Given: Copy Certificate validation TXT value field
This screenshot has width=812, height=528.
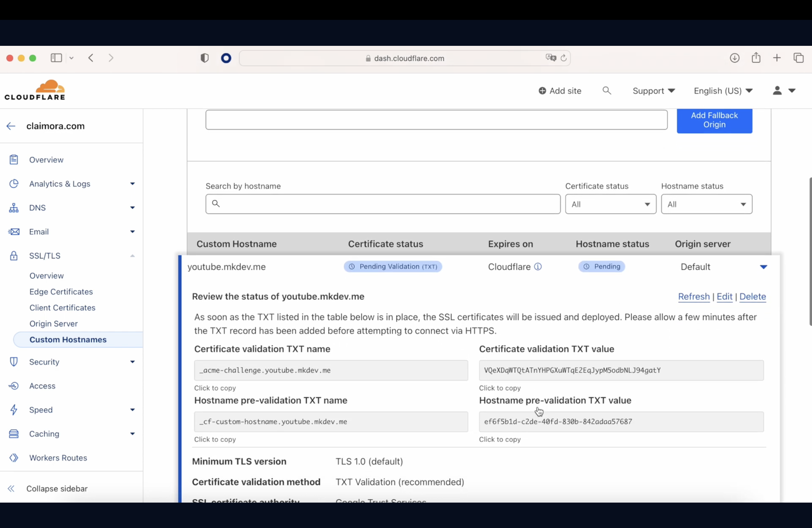Looking at the screenshot, I should coord(621,371).
